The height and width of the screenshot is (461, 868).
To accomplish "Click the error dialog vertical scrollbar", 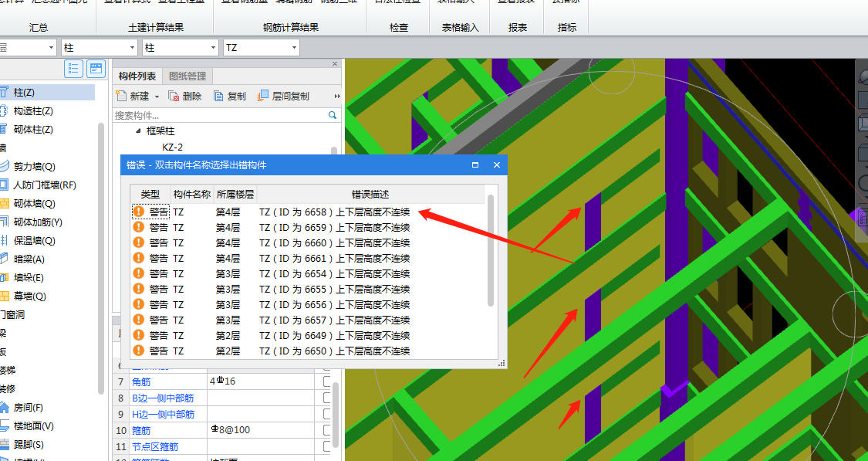I will [491, 250].
